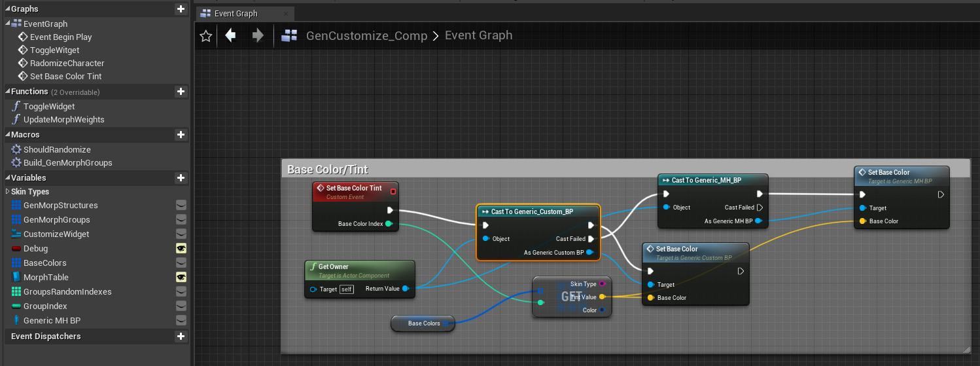Add a new graph with plus icon
The height and width of the screenshot is (366, 980).
181,9
